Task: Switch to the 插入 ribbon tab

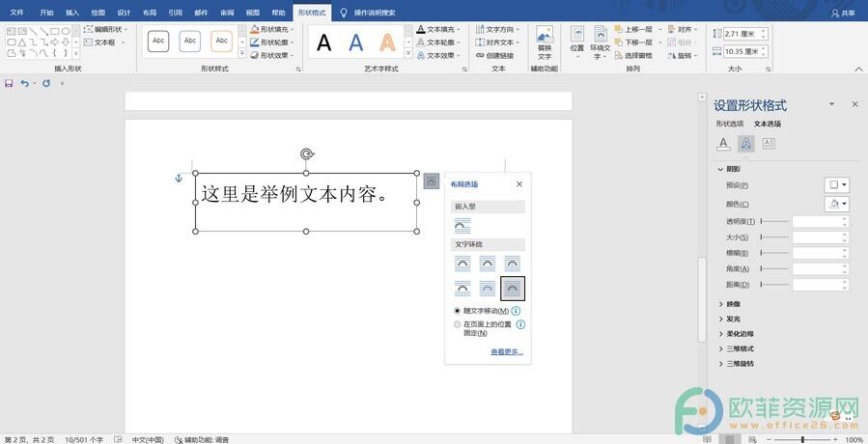Action: pos(72,13)
